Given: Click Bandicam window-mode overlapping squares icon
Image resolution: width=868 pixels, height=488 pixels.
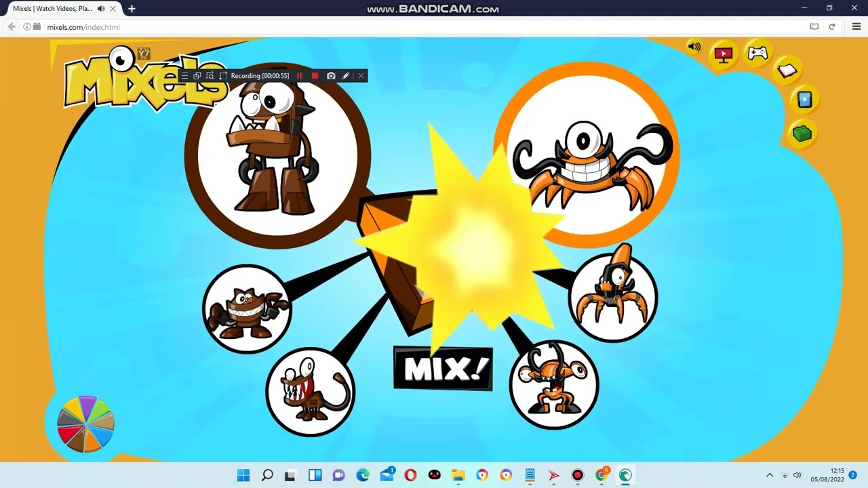Looking at the screenshot, I should coord(197,76).
